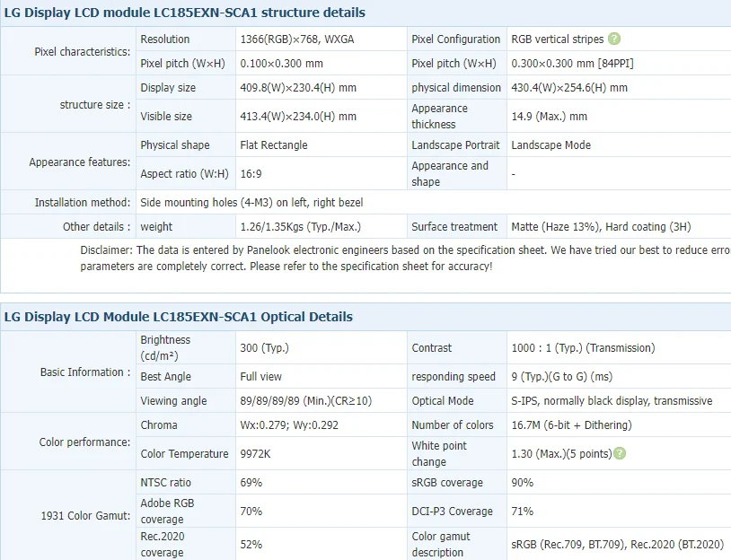Image resolution: width=731 pixels, height=560 pixels.
Task: Click the "Appearance and shape" label
Action: [450, 174]
